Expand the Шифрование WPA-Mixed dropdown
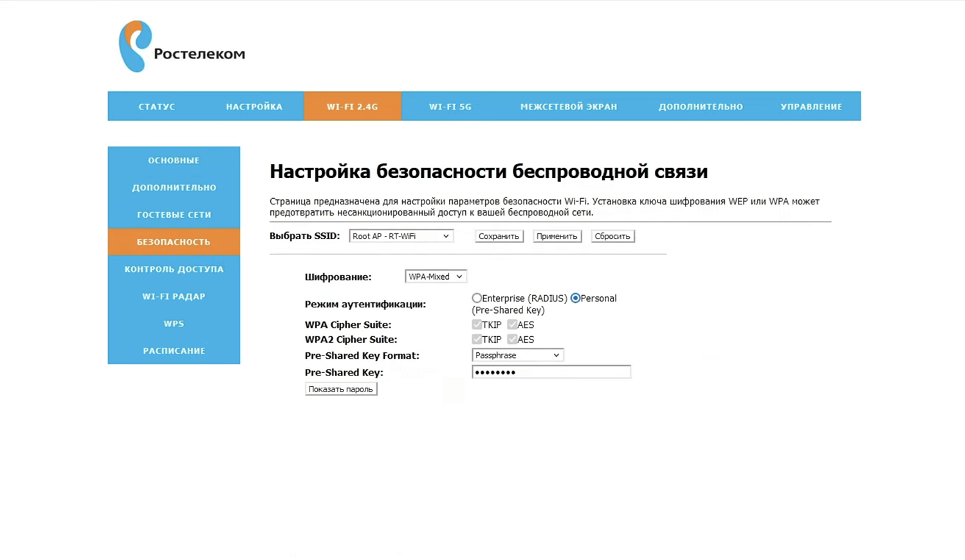 [x=436, y=276]
